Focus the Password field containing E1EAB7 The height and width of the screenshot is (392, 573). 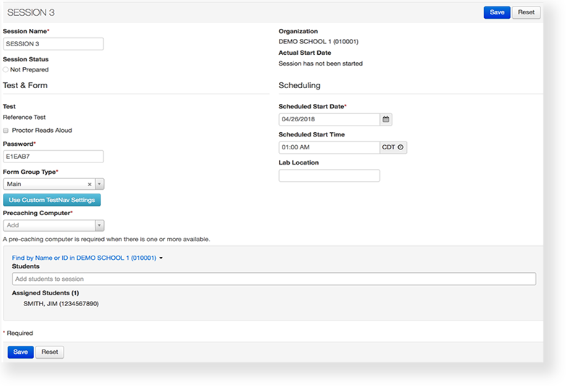pos(53,157)
